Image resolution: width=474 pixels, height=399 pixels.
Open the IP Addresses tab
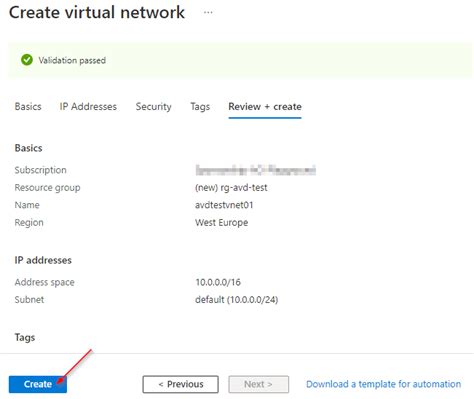coord(88,107)
